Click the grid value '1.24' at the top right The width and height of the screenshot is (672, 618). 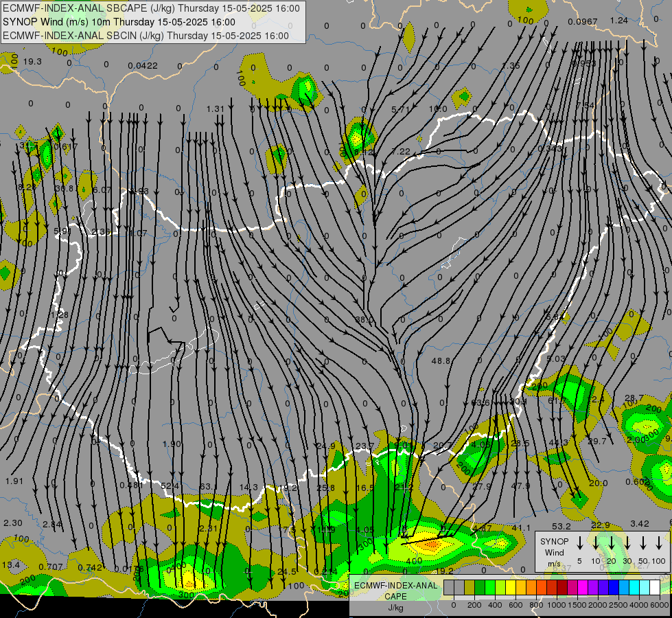619,20
